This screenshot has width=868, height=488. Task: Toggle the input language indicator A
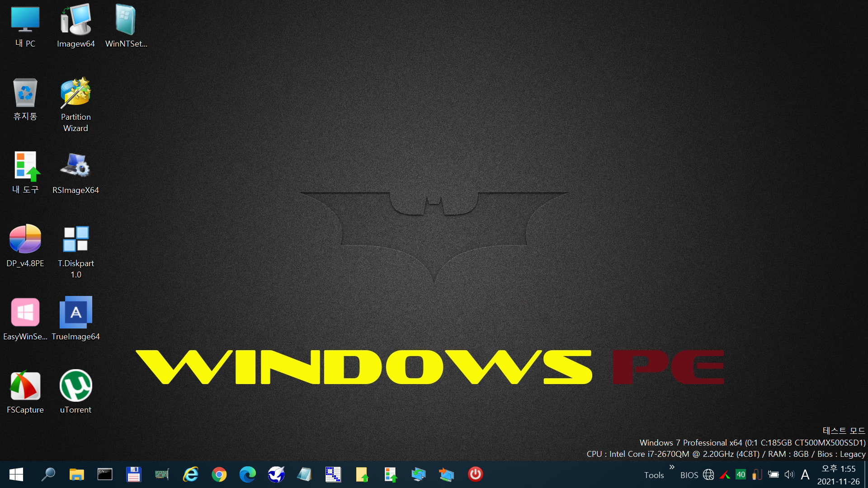click(805, 474)
